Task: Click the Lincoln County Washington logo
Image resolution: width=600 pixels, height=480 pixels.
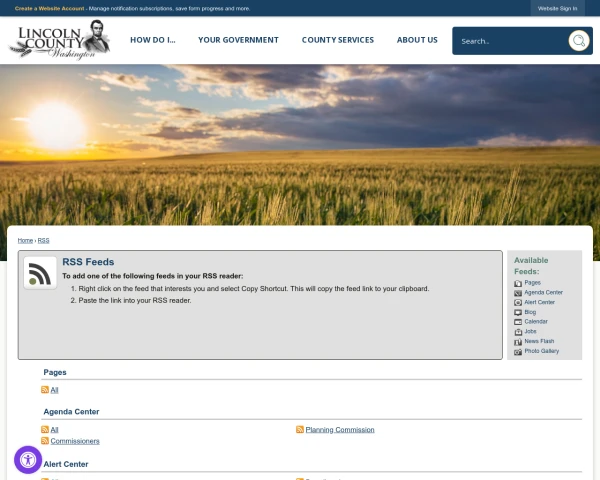Action: [60, 40]
